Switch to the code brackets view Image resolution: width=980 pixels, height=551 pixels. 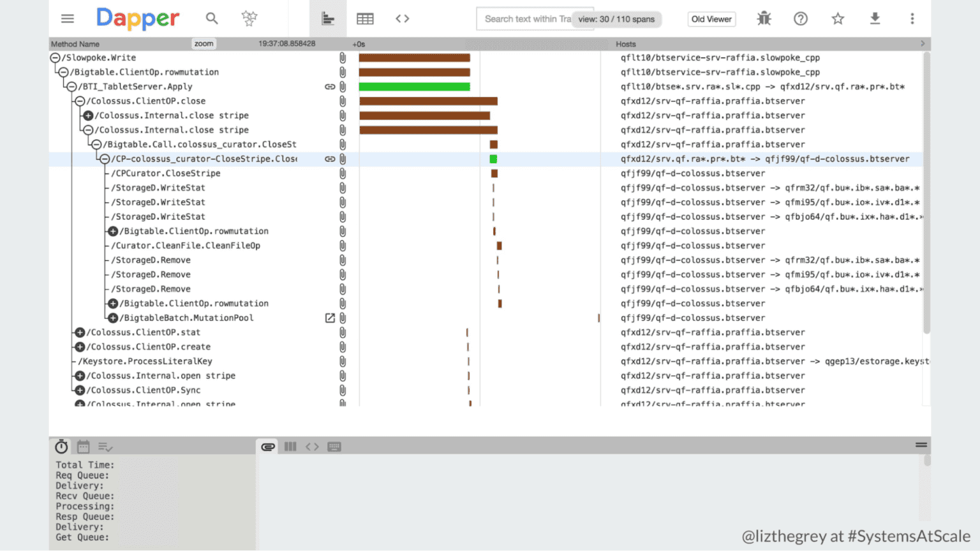pos(402,18)
